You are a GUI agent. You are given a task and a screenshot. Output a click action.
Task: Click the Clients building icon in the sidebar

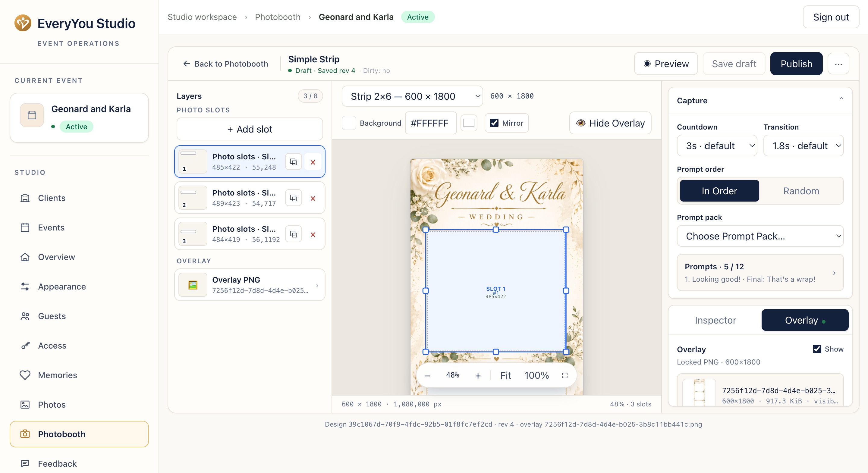(x=25, y=198)
